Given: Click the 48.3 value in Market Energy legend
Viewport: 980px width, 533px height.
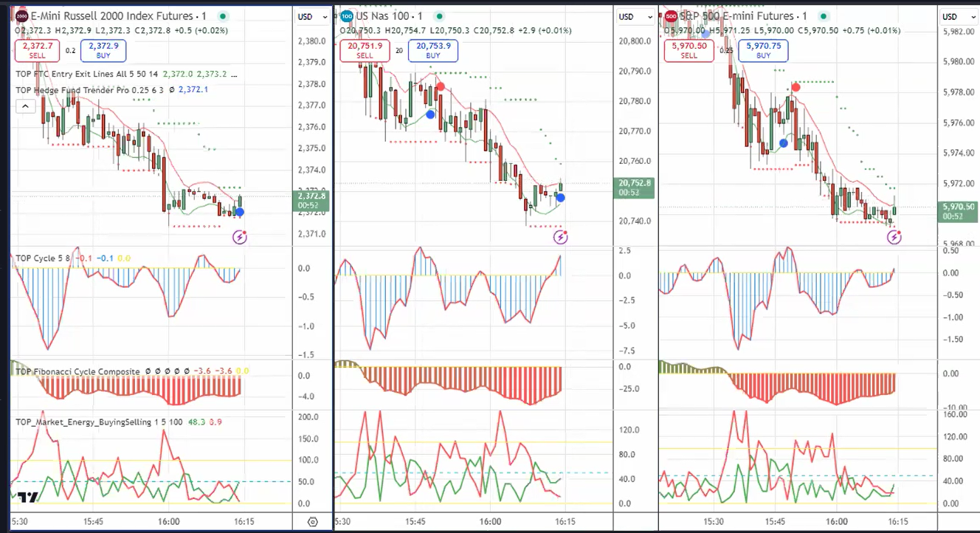Looking at the screenshot, I should tap(197, 422).
